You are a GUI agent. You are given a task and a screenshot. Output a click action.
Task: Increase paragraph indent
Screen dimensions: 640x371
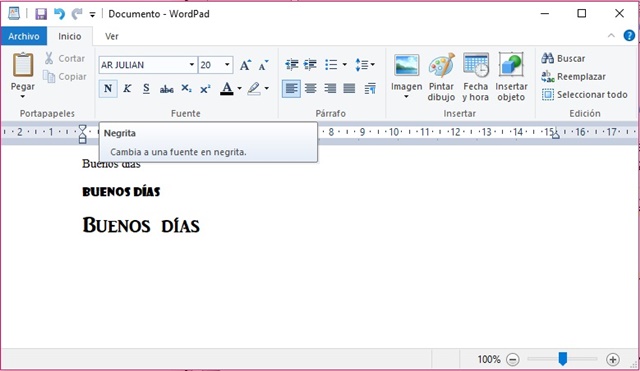[x=310, y=64]
